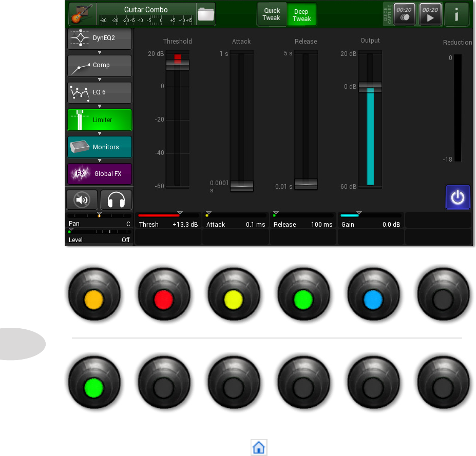The image size is (476, 456).
Task: Click the Threshold fader handle
Action: pos(178,65)
